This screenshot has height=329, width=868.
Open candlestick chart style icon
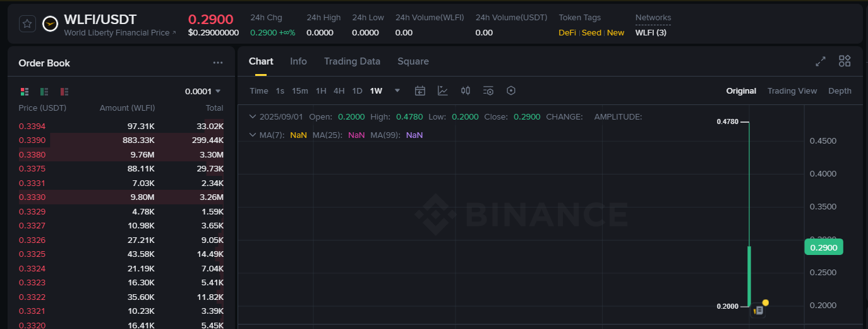466,90
